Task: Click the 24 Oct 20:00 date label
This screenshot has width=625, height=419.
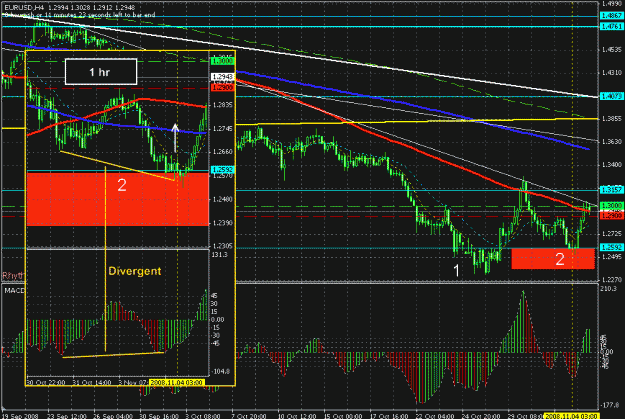Action: pyautogui.click(x=482, y=416)
